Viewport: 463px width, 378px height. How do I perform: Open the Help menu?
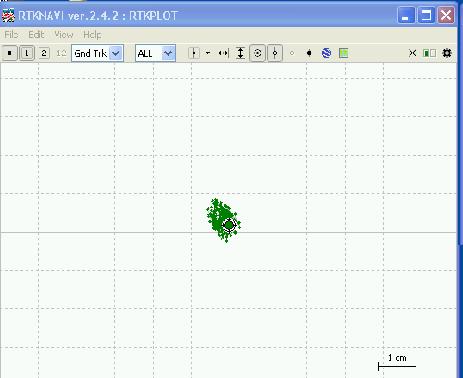point(92,35)
